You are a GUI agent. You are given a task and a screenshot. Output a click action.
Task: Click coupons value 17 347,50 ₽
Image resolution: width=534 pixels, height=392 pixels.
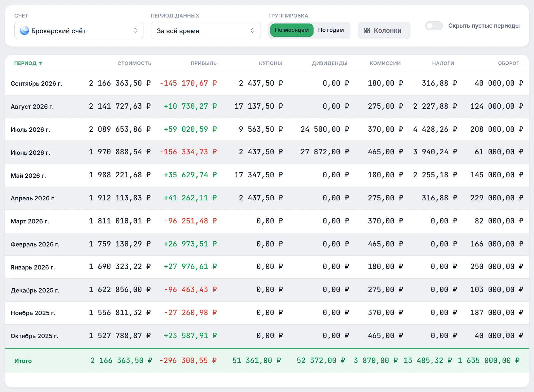[x=259, y=175]
